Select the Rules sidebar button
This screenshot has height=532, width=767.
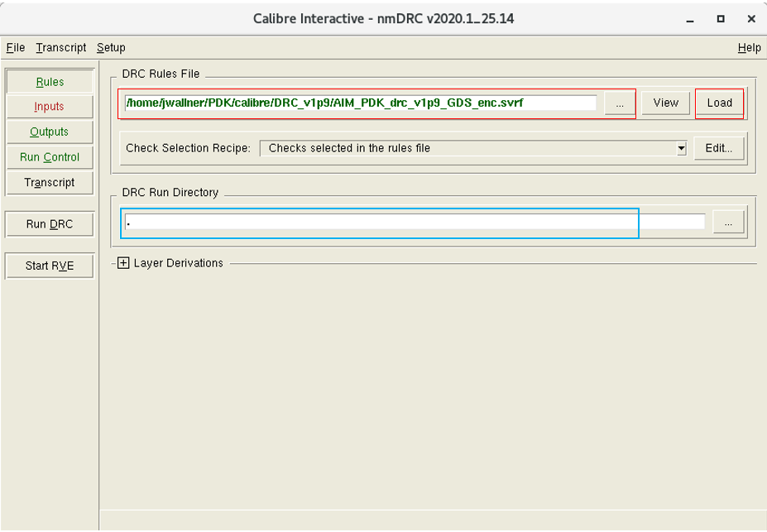(x=50, y=82)
